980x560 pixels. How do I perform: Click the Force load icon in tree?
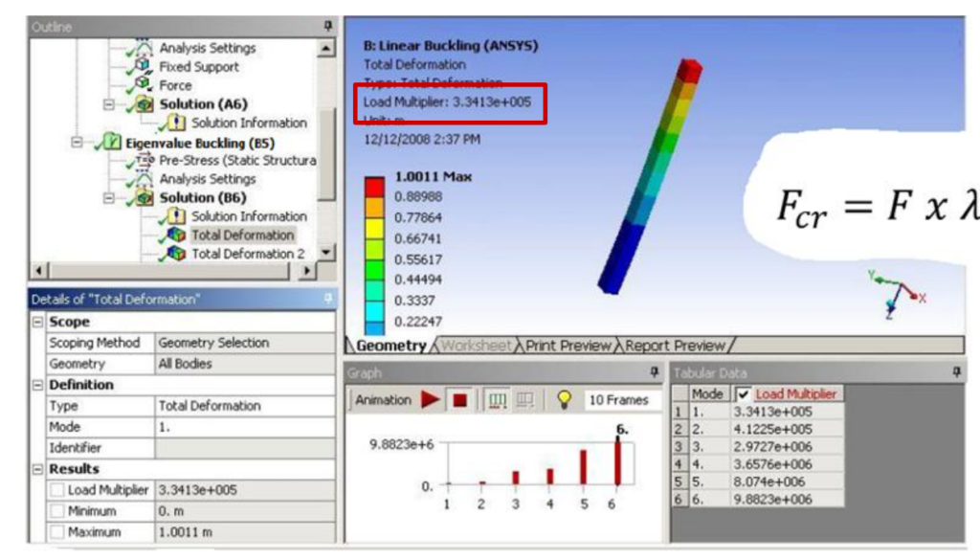(144, 83)
